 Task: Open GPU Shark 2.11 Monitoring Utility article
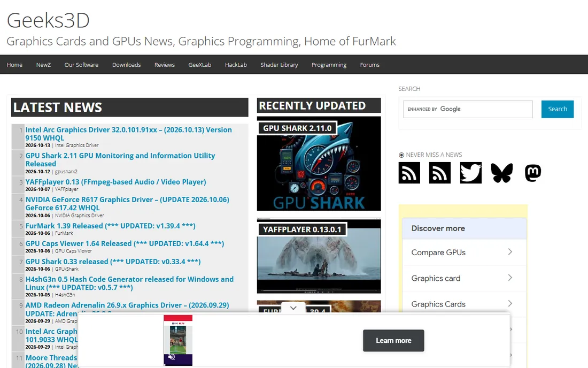[120, 160]
